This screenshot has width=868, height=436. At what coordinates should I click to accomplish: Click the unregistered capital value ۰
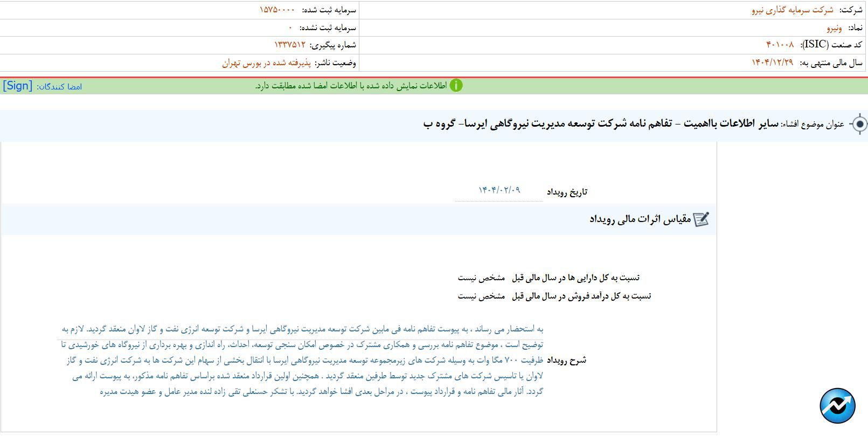(x=290, y=27)
